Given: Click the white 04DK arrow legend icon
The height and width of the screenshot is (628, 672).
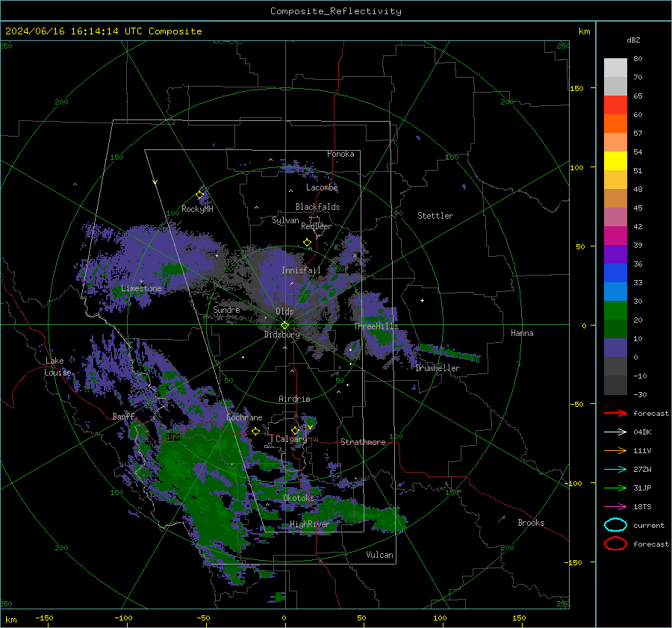Looking at the screenshot, I should point(615,432).
